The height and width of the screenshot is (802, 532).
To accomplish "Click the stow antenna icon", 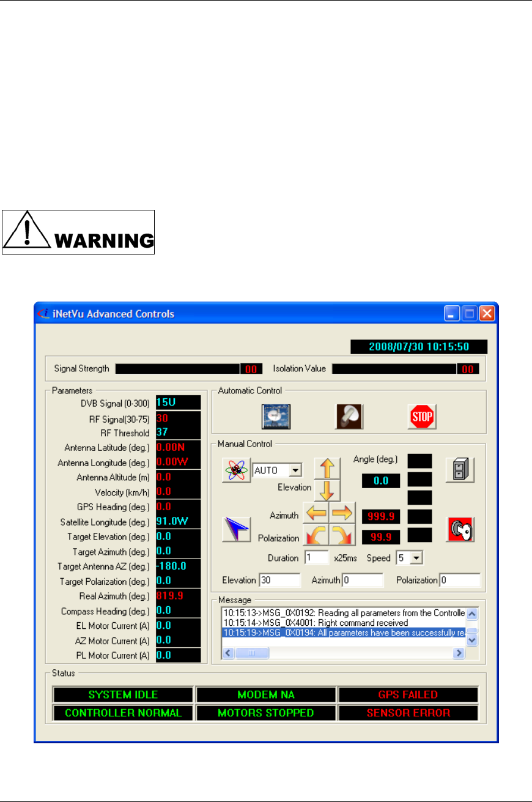I will click(349, 418).
